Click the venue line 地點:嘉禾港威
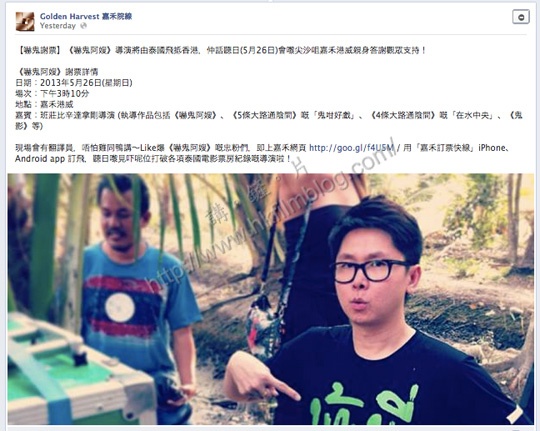Screen dimensions: 540x431 click(x=44, y=104)
